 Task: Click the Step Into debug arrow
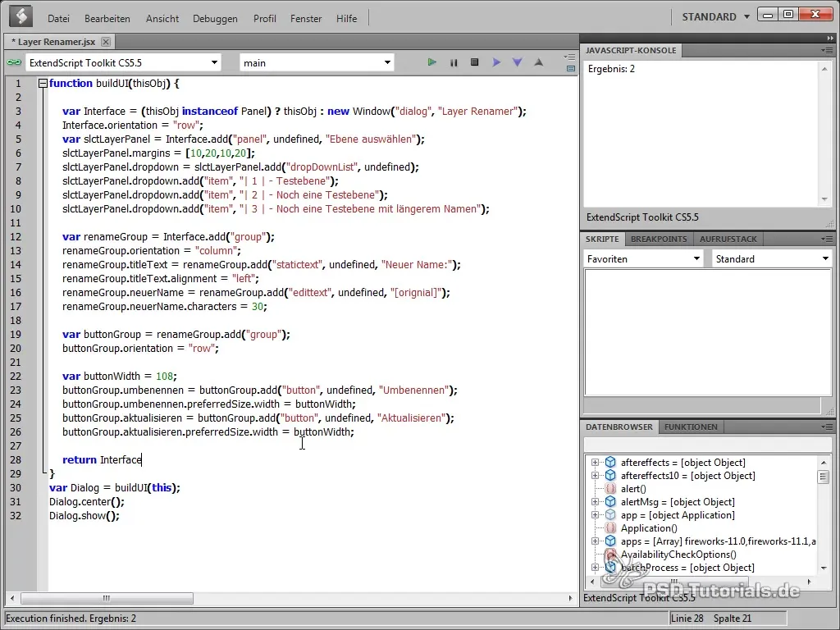518,62
